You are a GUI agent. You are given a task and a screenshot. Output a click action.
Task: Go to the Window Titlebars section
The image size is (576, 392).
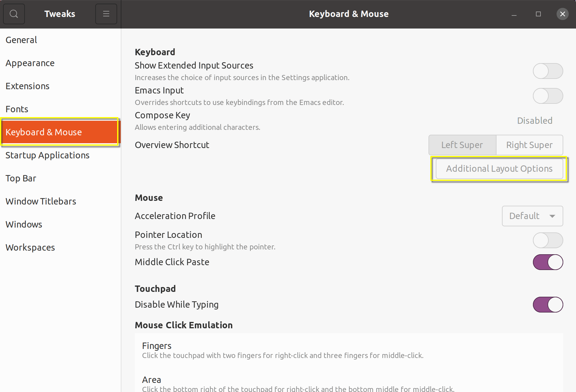coord(41,201)
